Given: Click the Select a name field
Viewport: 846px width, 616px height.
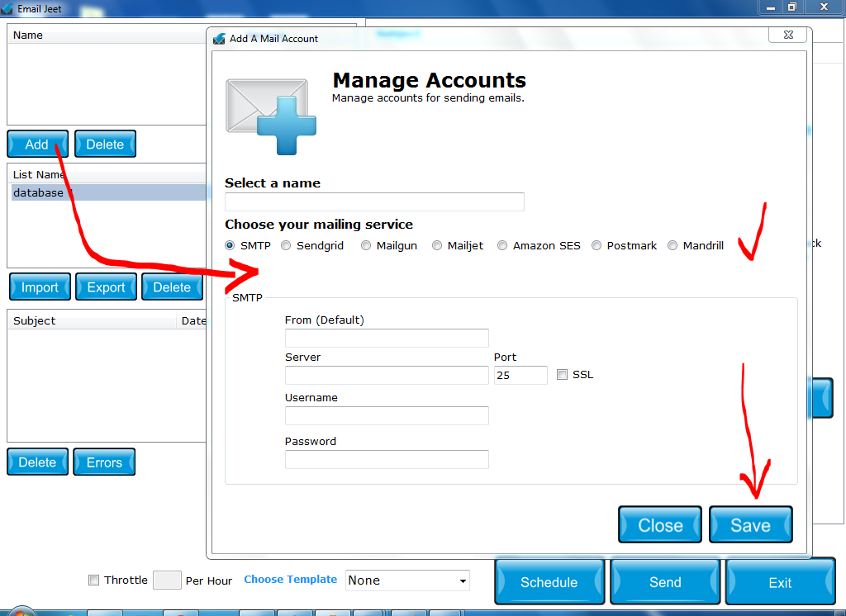Looking at the screenshot, I should pyautogui.click(x=374, y=201).
